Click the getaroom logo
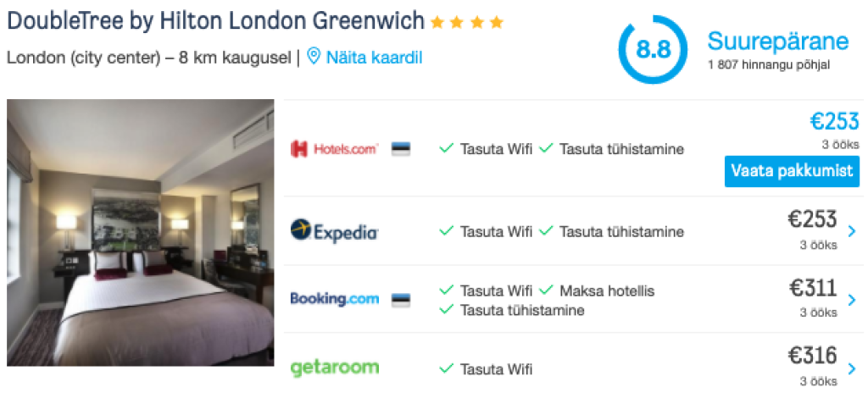 point(334,368)
